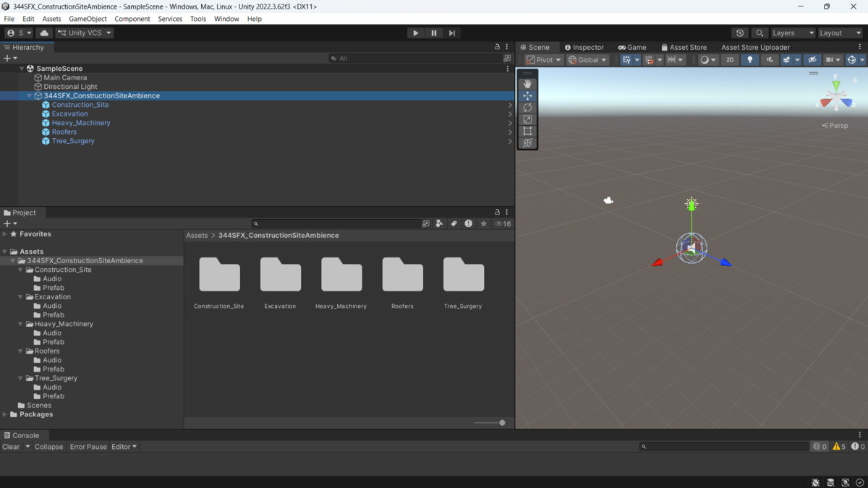The width and height of the screenshot is (868, 488).
Task: Switch to the Inspector tab
Action: click(x=584, y=47)
